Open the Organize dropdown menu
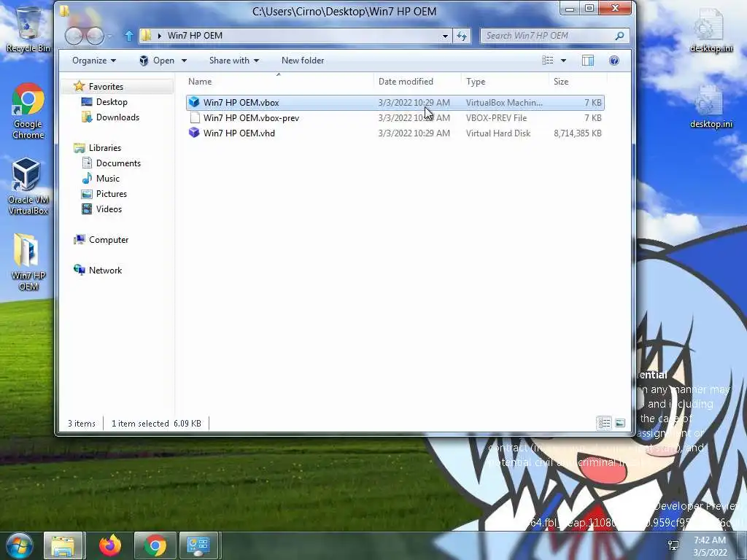 [x=94, y=61]
